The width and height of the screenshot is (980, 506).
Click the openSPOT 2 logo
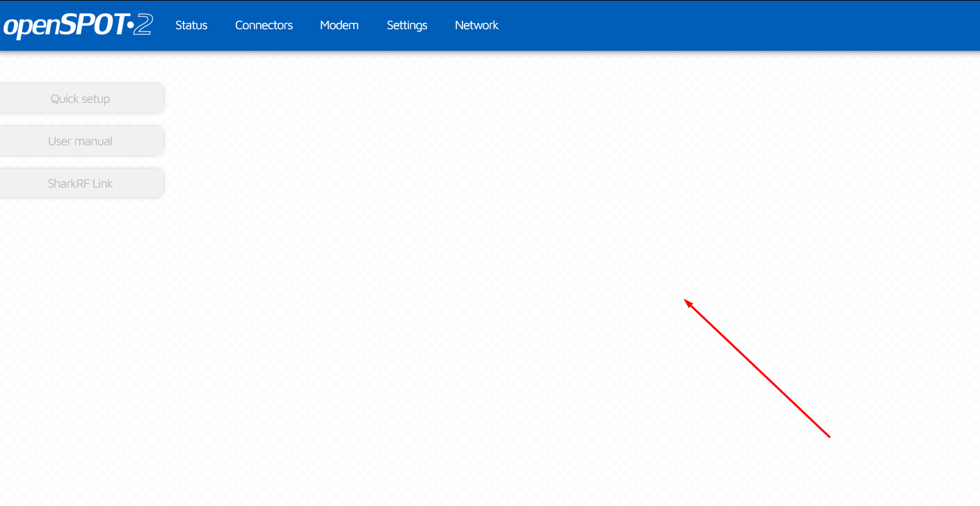(77, 26)
